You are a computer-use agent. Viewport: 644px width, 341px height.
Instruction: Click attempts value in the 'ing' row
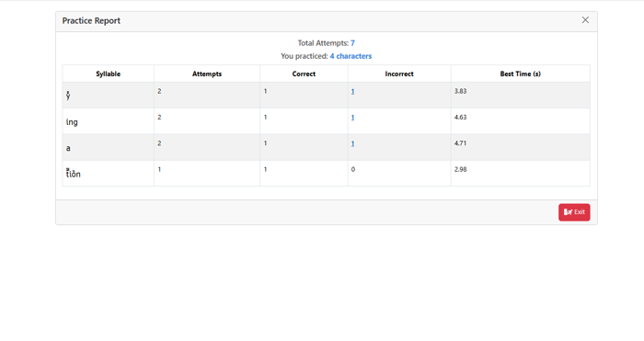tap(159, 118)
